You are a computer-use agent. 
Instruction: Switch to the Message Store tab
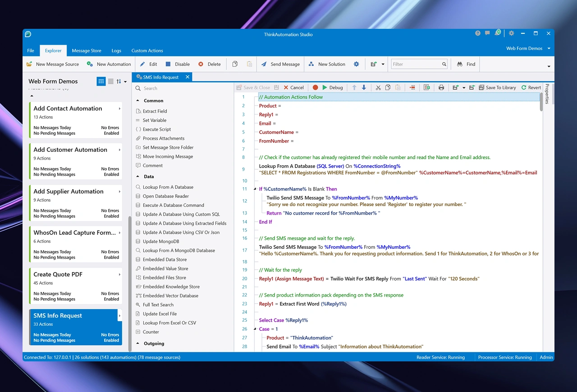(x=87, y=50)
